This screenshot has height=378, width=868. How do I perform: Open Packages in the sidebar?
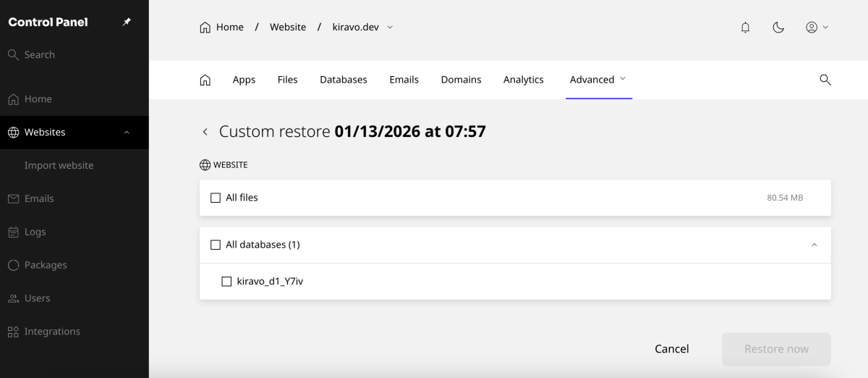pyautogui.click(x=45, y=265)
